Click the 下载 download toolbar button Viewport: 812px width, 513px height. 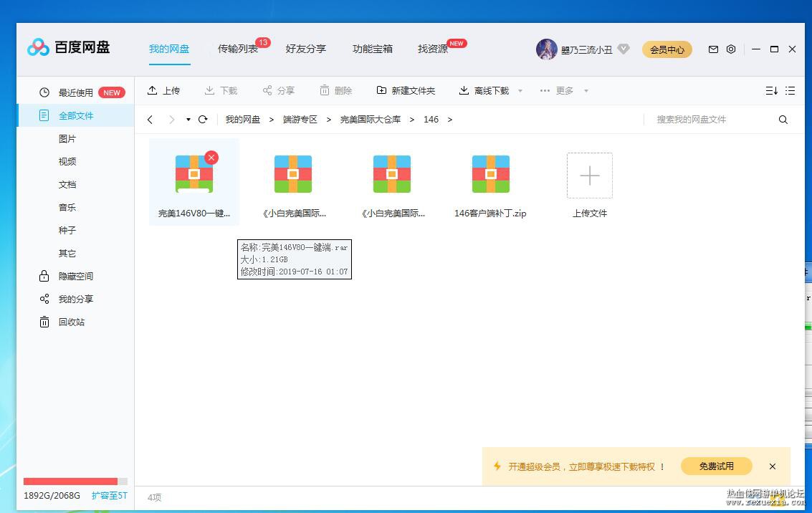(x=221, y=90)
